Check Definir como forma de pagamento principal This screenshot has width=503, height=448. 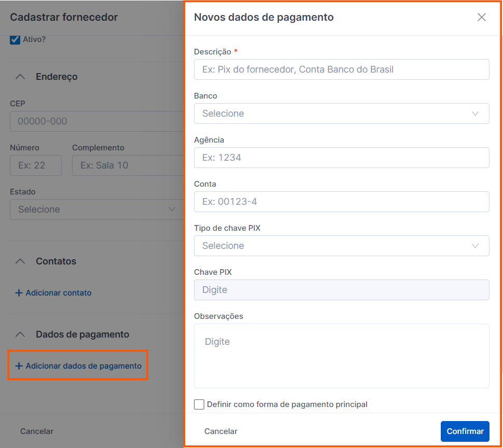point(199,404)
